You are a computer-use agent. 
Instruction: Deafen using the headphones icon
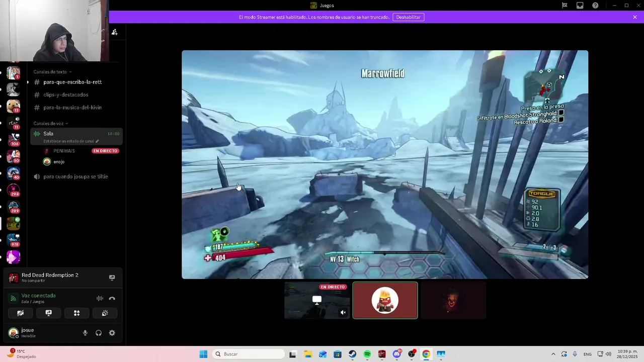[99, 333]
